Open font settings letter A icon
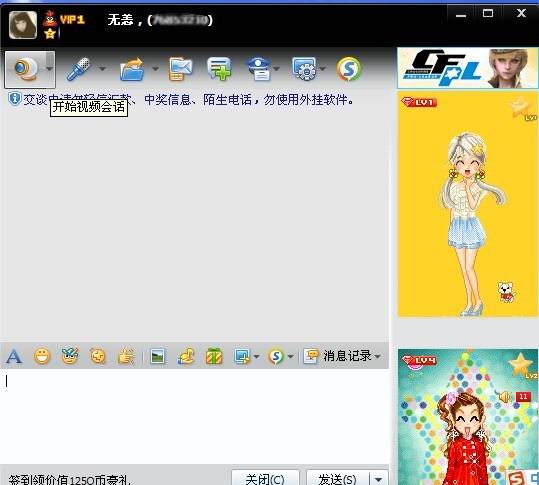 click(14, 356)
